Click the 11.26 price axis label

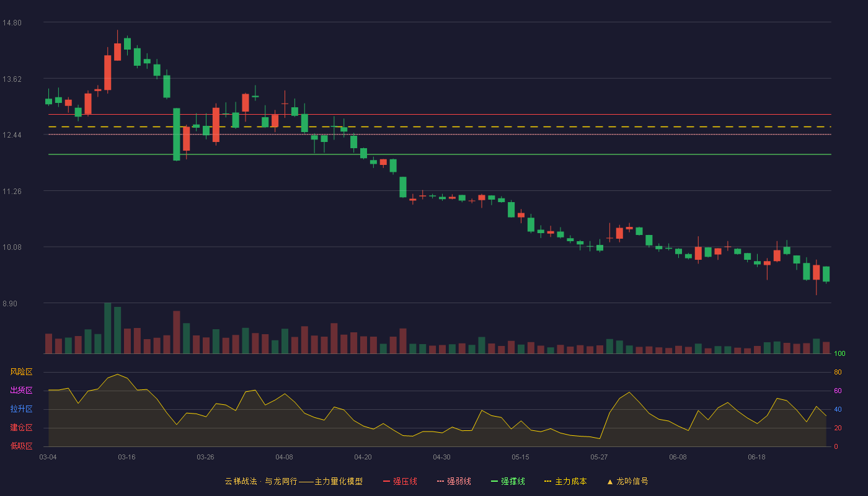point(12,192)
